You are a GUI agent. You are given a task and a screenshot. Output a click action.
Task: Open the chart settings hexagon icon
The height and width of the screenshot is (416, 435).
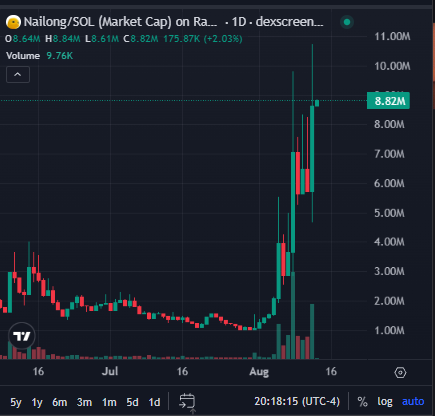[400, 372]
